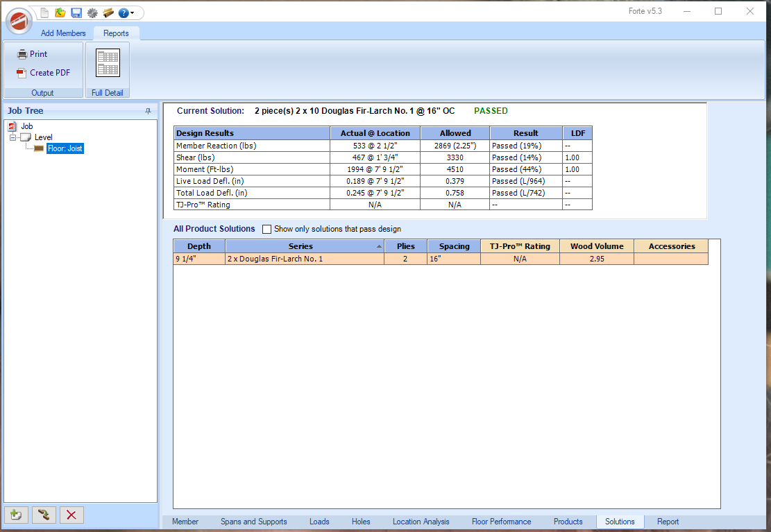771x532 pixels.
Task: Click the Passed (44%) result cell
Action: [526, 169]
